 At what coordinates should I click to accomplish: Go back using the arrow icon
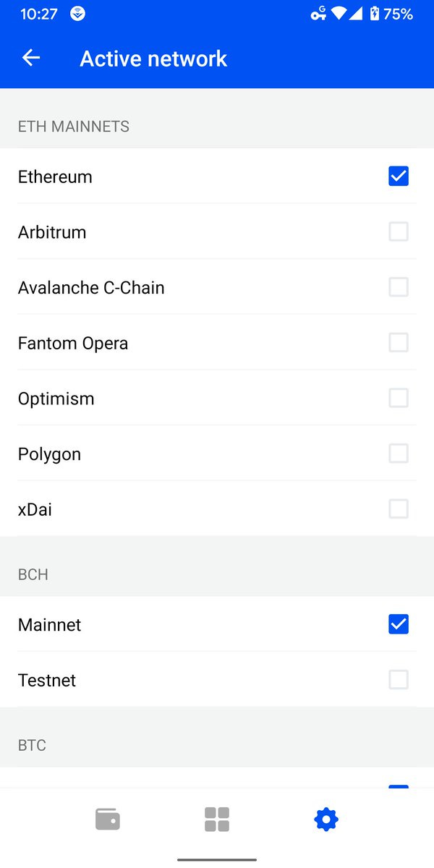pyautogui.click(x=31, y=59)
